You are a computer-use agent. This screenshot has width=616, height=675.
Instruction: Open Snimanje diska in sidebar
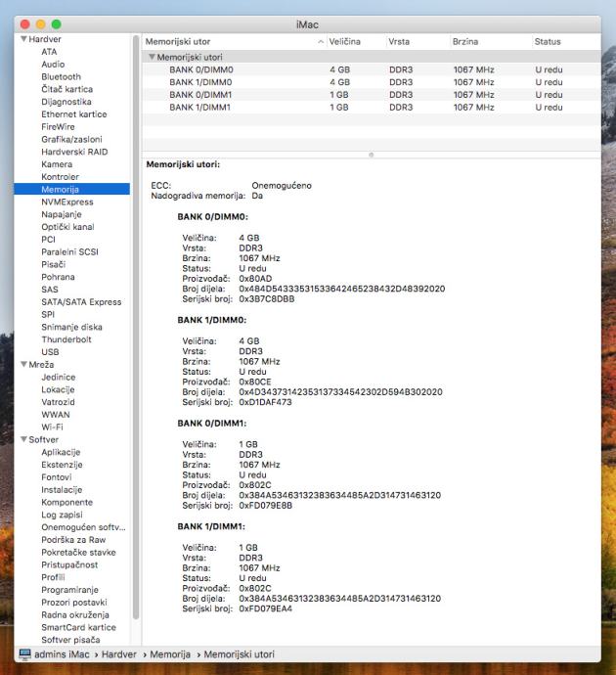[71, 327]
